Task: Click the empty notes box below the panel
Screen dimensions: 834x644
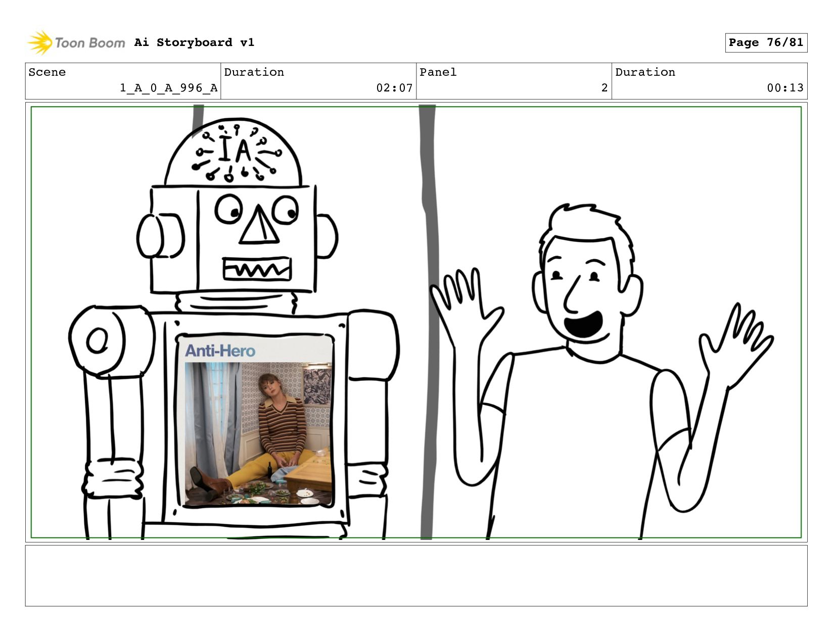Action: (416, 575)
